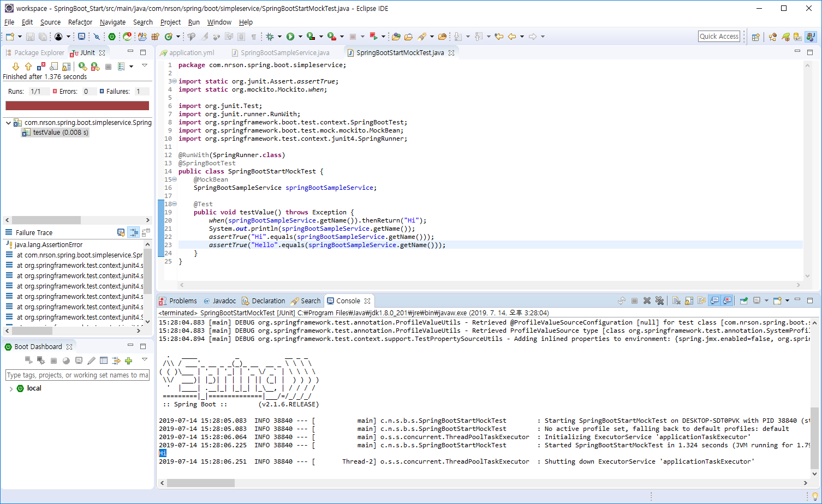Click the Coverage run toolbar icon
Viewport: 822px width, 504px height.
click(x=311, y=37)
